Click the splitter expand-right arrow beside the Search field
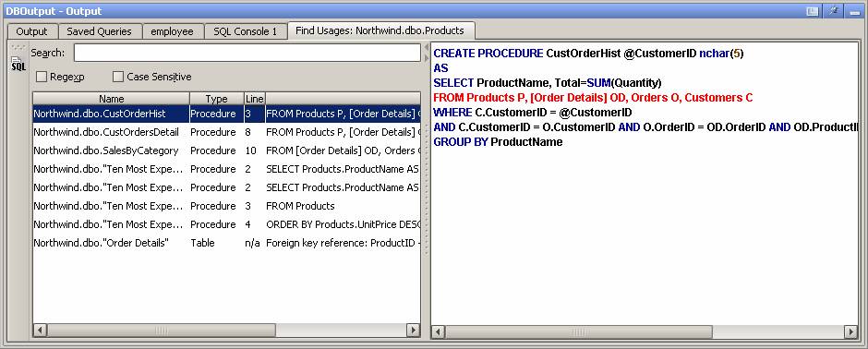Viewport: 868px width, 349px height. (426, 57)
